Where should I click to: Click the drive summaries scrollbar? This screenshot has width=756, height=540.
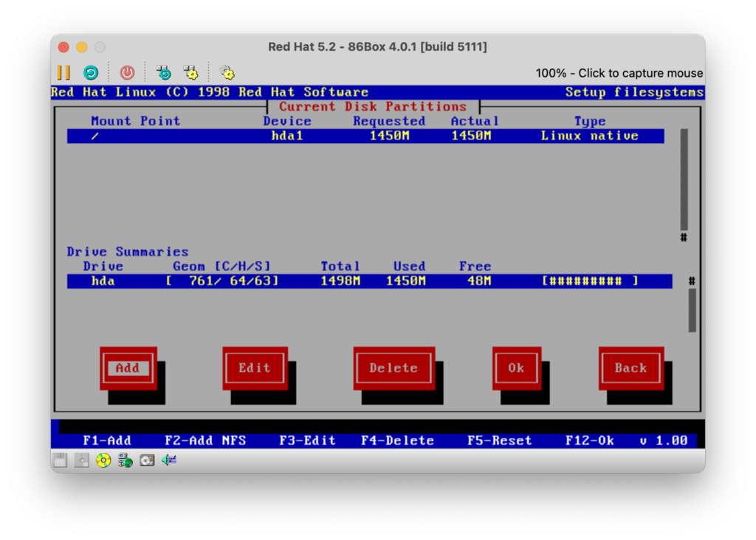(x=692, y=305)
